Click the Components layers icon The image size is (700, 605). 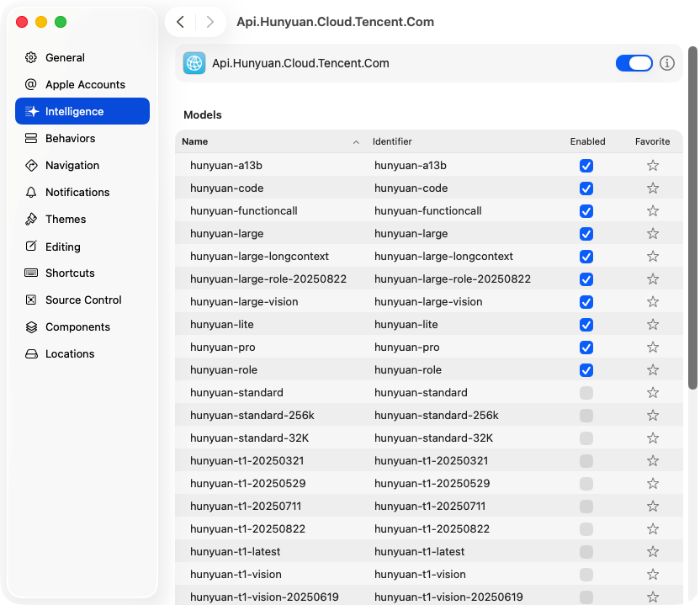[x=31, y=326]
